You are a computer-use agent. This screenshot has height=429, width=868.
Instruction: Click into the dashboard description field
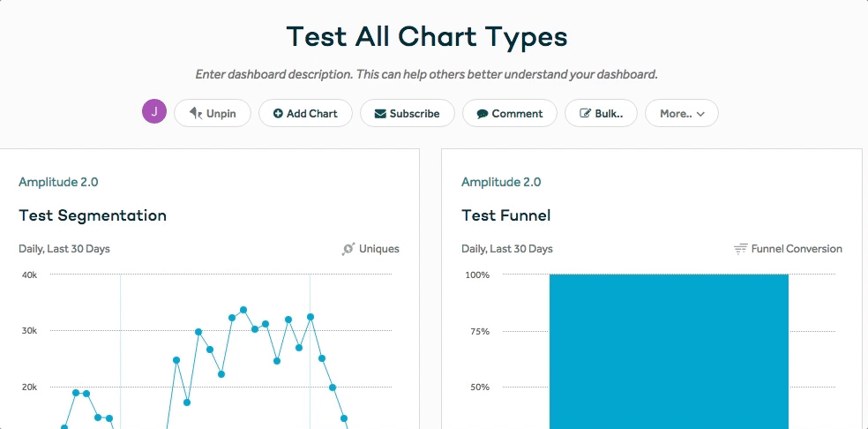426,74
